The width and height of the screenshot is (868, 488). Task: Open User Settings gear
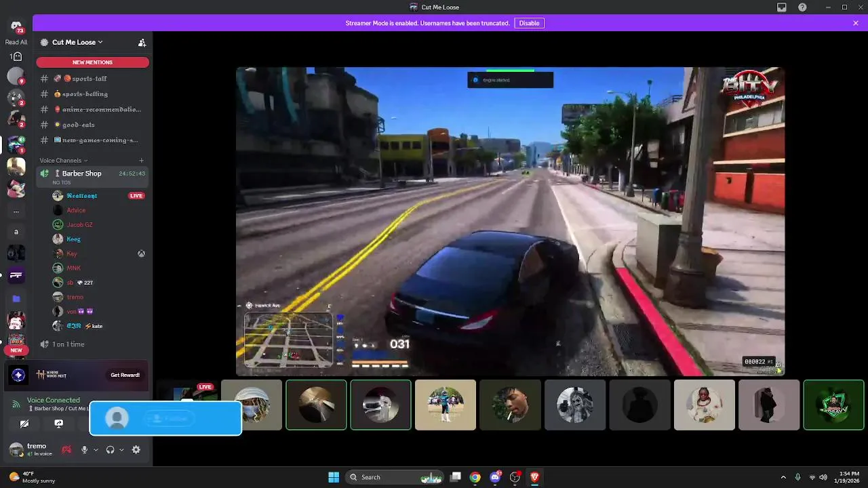(x=136, y=449)
